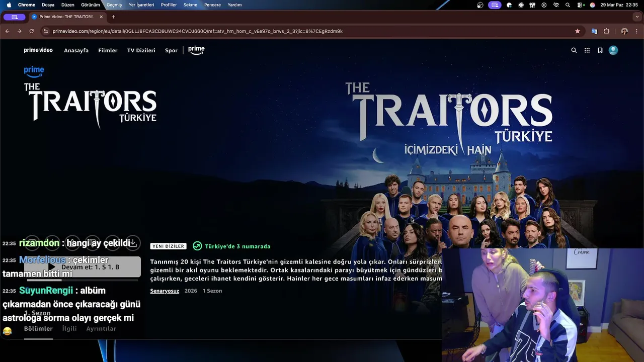The width and height of the screenshot is (644, 362).
Task: Reload the Prime Video page
Action: [31, 31]
